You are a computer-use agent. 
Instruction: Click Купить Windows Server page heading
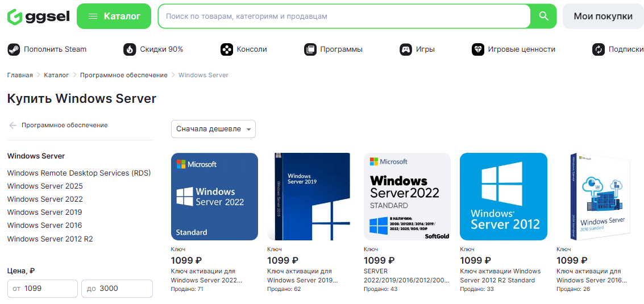click(82, 99)
